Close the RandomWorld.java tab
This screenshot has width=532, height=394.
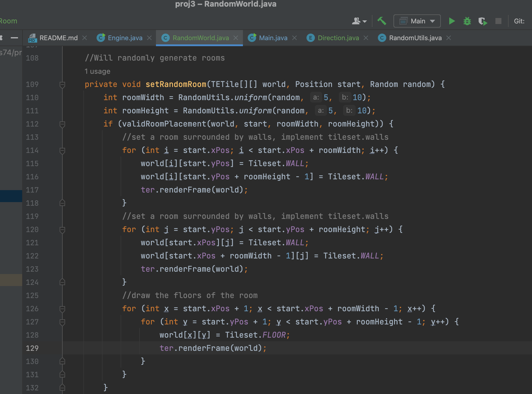coord(236,38)
